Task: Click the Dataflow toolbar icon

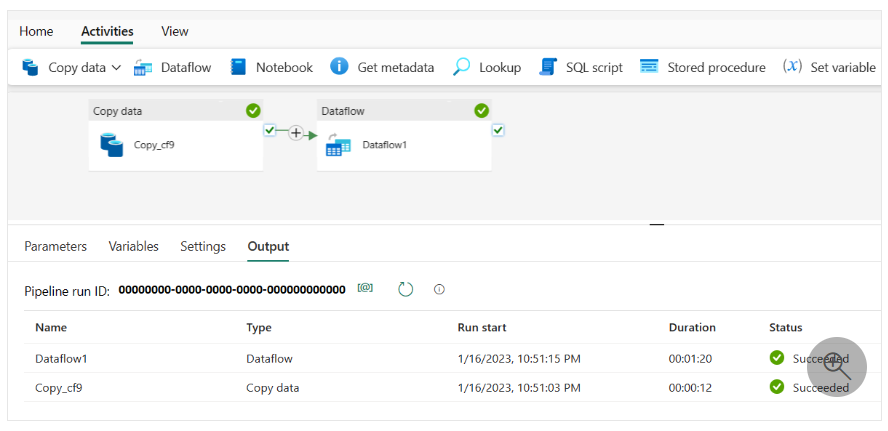Action: 143,67
